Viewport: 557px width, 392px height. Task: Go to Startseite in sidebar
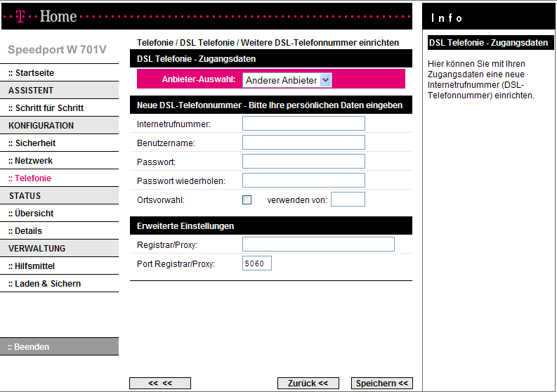[31, 73]
